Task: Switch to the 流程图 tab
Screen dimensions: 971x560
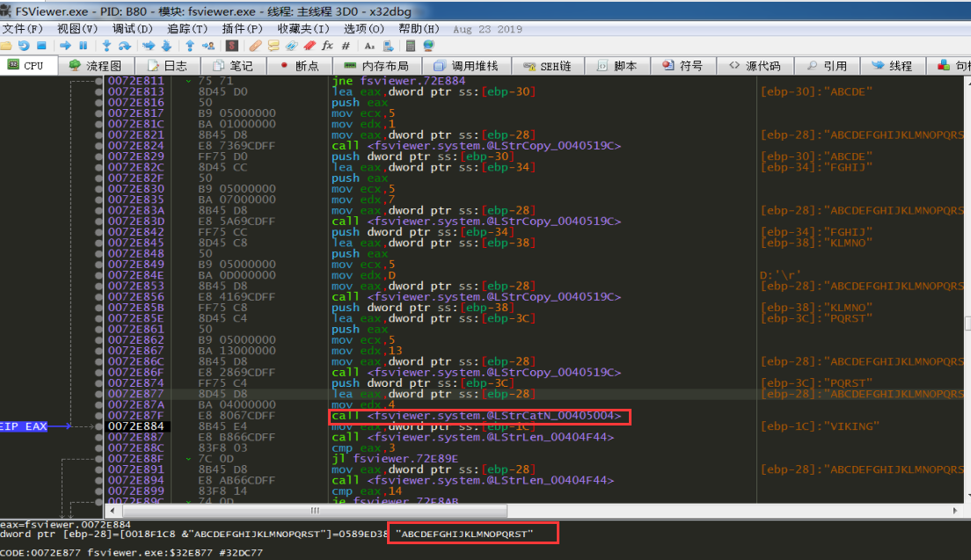Action: (x=95, y=66)
